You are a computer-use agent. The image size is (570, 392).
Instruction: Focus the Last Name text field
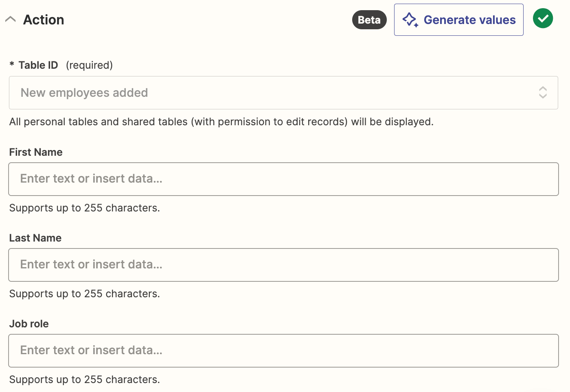pyautogui.click(x=283, y=265)
